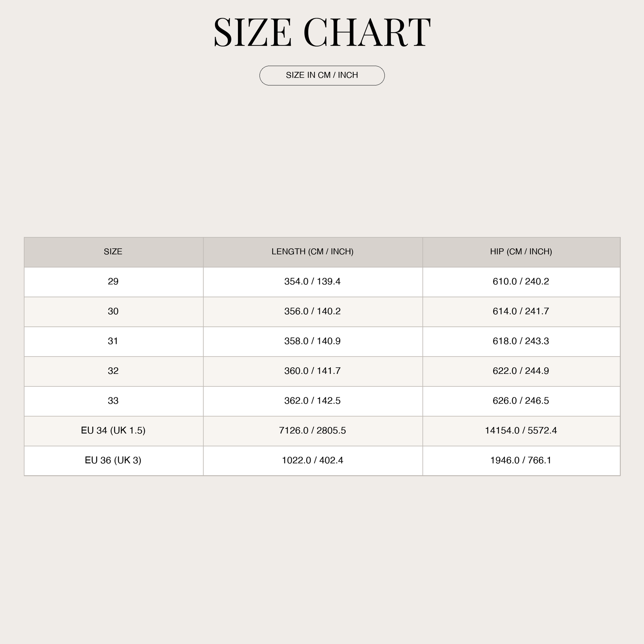The height and width of the screenshot is (644, 644).
Task: Click hip value 618.0 / 243.3
Action: pos(521,341)
